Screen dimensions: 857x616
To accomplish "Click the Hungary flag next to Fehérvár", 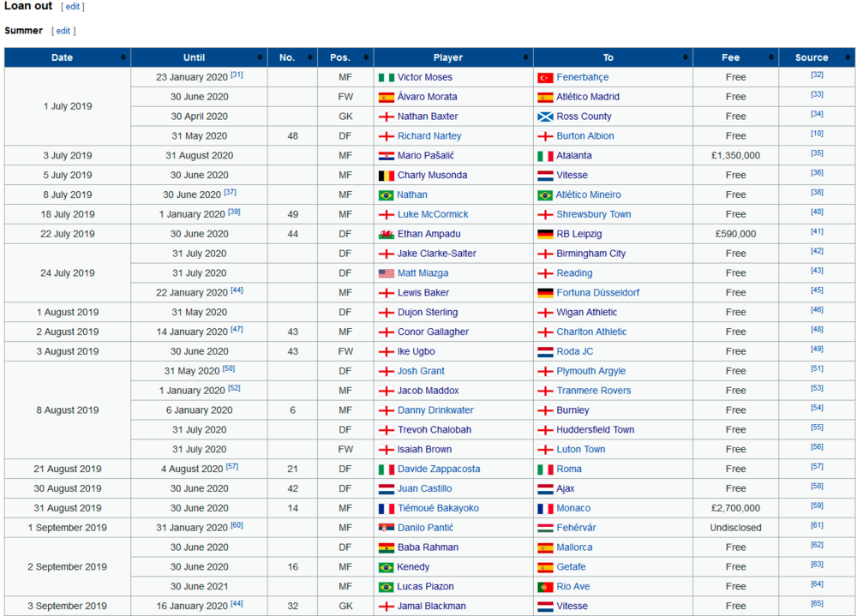I will click(545, 528).
